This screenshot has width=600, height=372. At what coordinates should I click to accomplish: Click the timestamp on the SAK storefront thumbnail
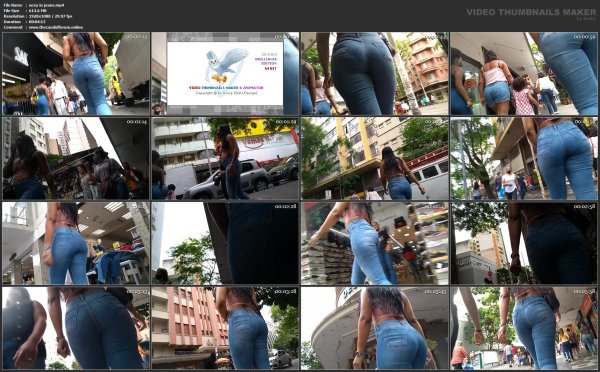click(137, 37)
